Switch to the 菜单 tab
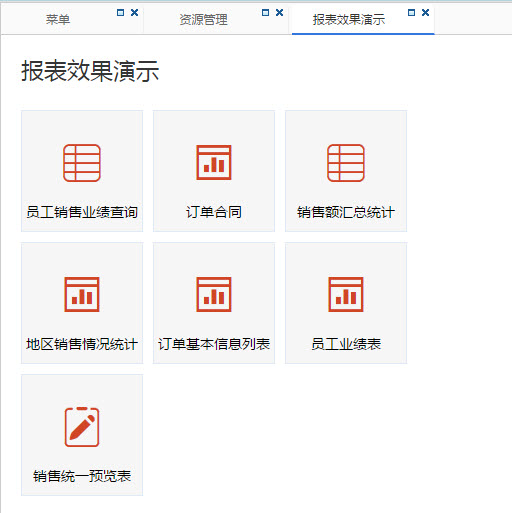Image resolution: width=512 pixels, height=513 pixels. coord(58,20)
